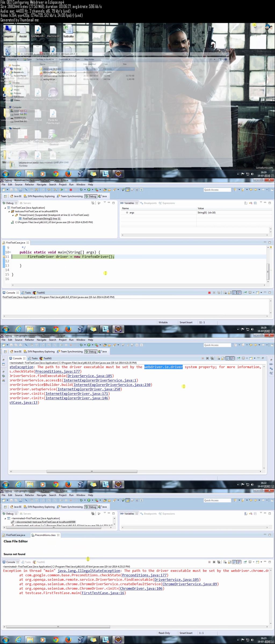Toggle Show Logical Structure in FirstTestCase window Variables view
This screenshot has width=275, height=644.
pos(251,203)
